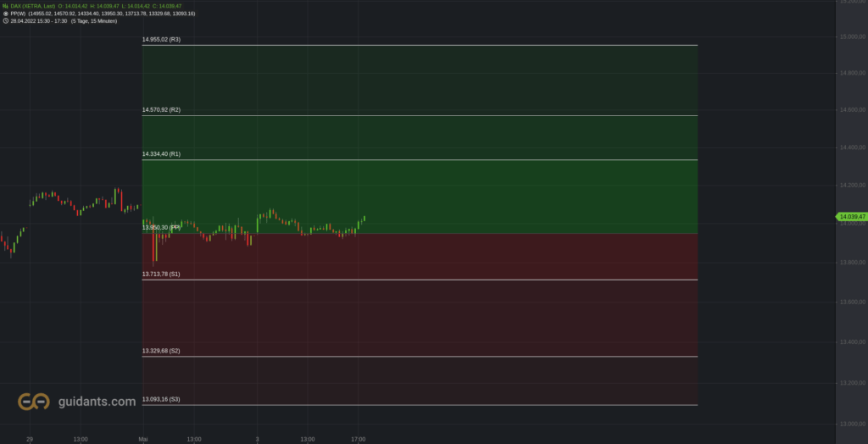Click the 15.000,00 price axis label
The width and height of the screenshot is (868, 444).
pyautogui.click(x=853, y=37)
